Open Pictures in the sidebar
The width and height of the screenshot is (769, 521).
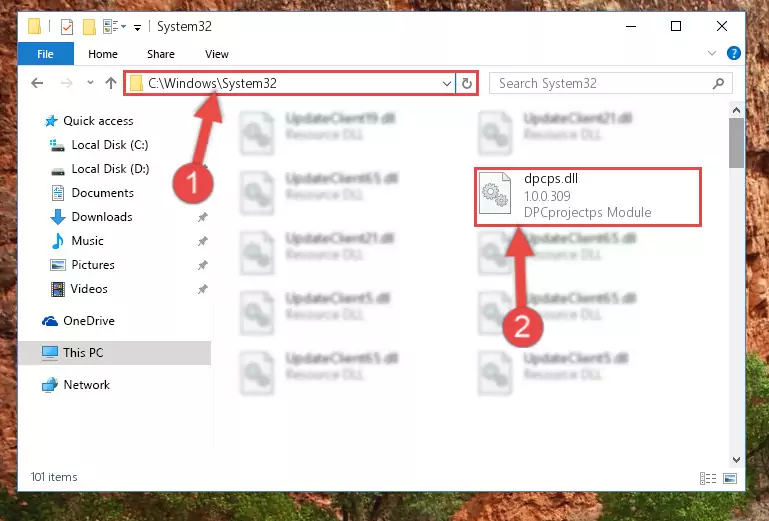[x=93, y=265]
